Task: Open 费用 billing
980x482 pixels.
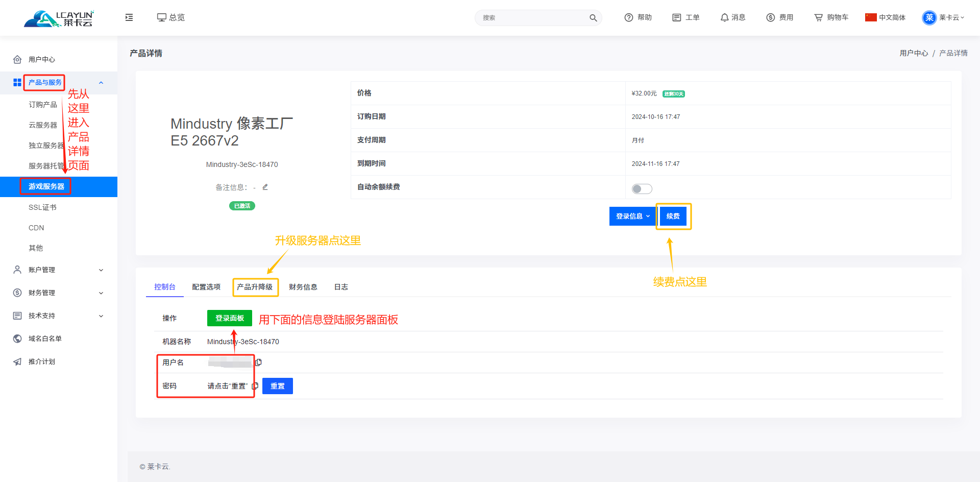Action: pyautogui.click(x=780, y=17)
